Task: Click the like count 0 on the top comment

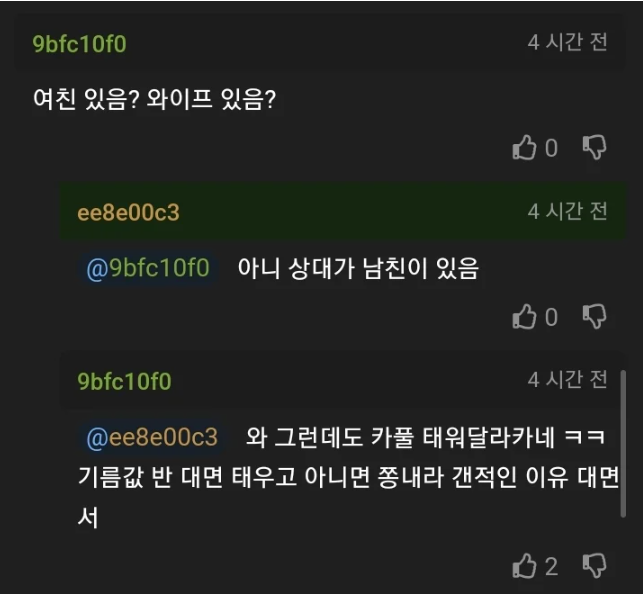Action: click(551, 148)
